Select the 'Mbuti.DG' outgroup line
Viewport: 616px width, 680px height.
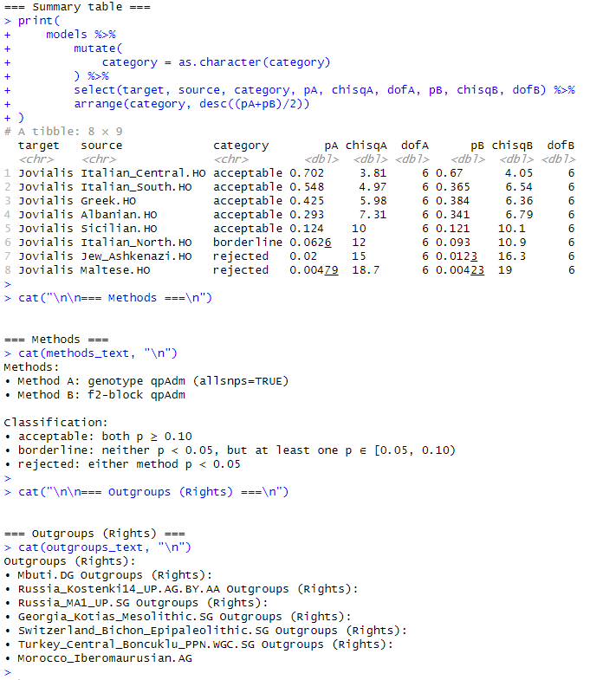click(108, 575)
